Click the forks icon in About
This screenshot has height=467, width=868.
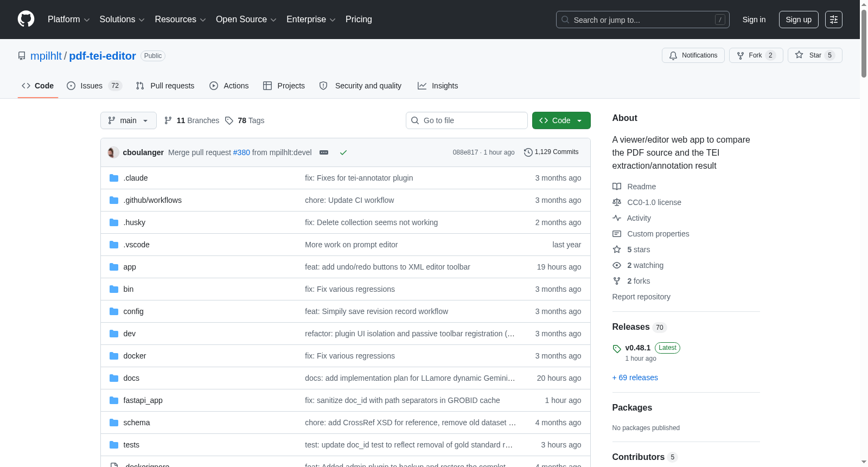point(617,281)
